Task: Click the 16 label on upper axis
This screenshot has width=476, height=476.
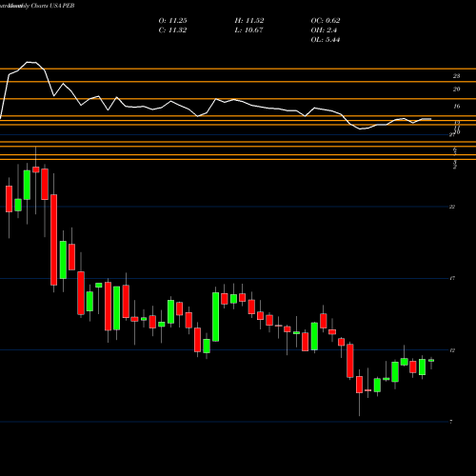Action: (x=456, y=107)
